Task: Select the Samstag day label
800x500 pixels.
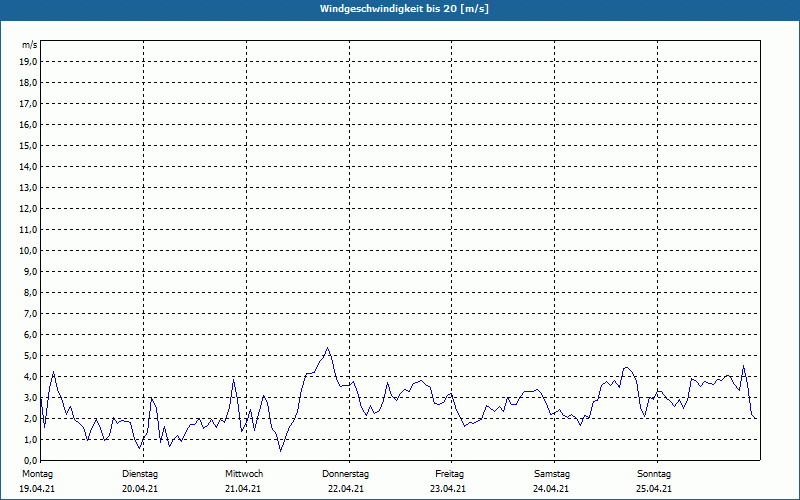Action: tap(552, 474)
